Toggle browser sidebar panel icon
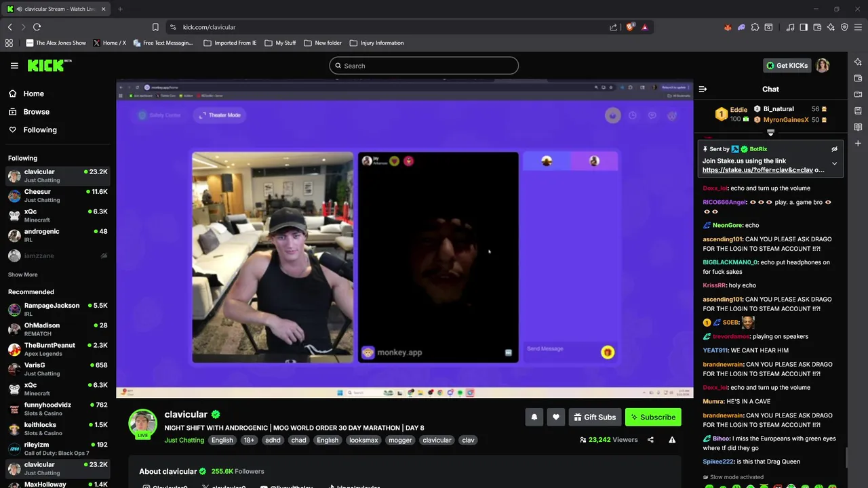Viewport: 868px width, 488px height. click(804, 27)
